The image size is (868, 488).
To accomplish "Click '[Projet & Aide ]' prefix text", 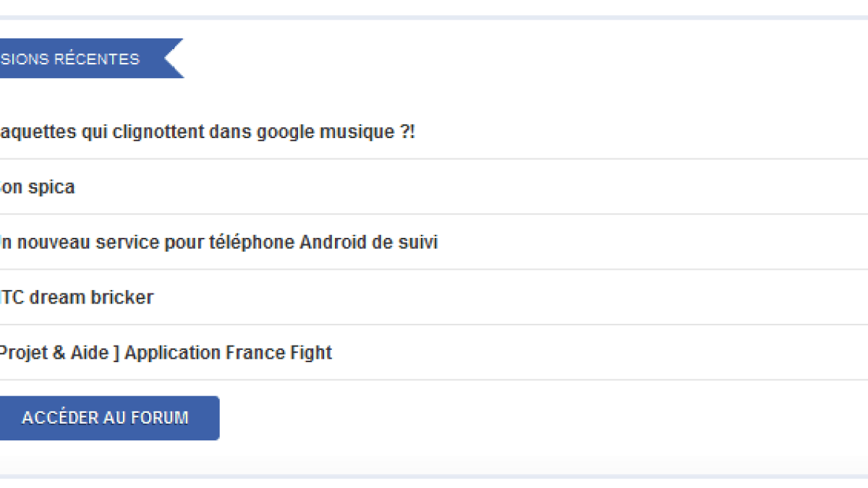I will click(58, 354).
